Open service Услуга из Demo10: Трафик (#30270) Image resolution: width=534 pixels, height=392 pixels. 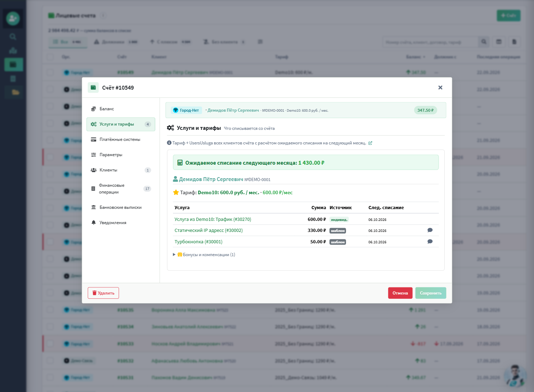(213, 219)
